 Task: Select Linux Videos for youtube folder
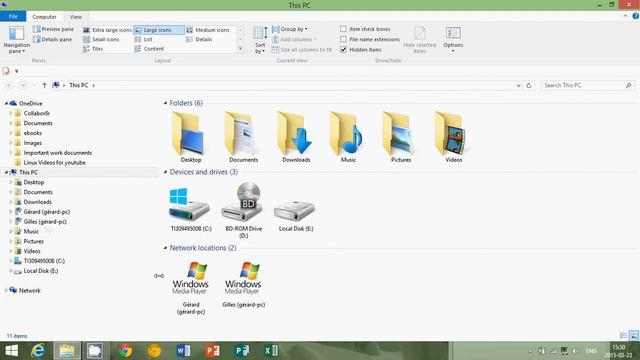54,162
